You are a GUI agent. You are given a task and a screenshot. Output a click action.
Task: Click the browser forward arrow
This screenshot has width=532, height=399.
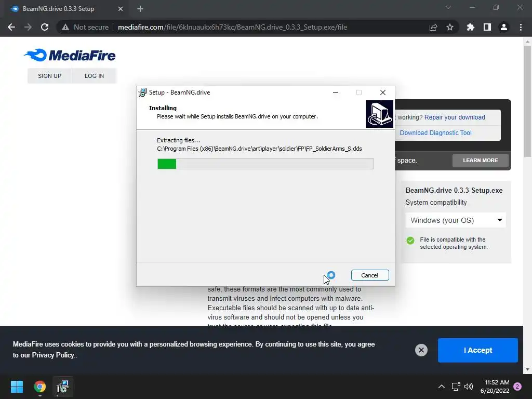[x=28, y=27]
